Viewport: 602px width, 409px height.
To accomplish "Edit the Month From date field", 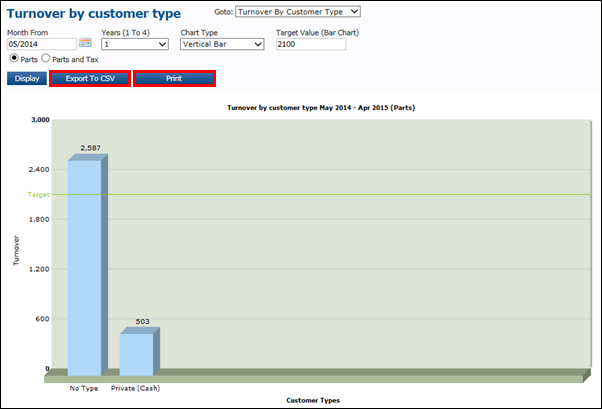I will pos(42,44).
